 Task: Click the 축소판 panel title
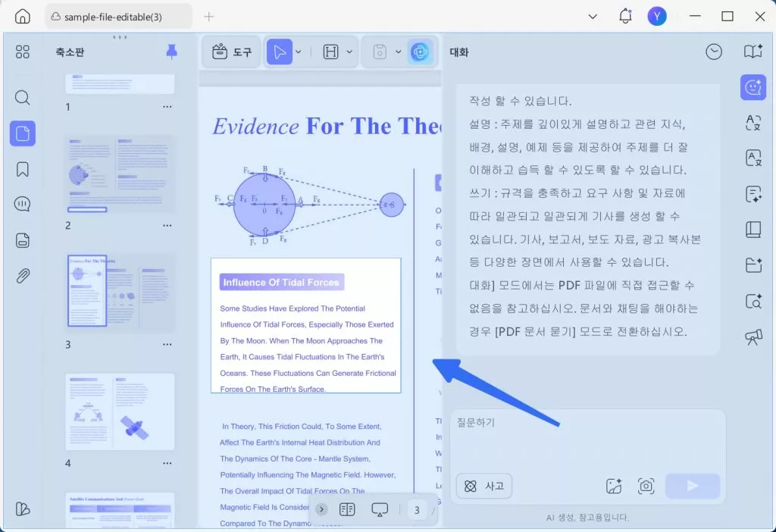coord(70,52)
